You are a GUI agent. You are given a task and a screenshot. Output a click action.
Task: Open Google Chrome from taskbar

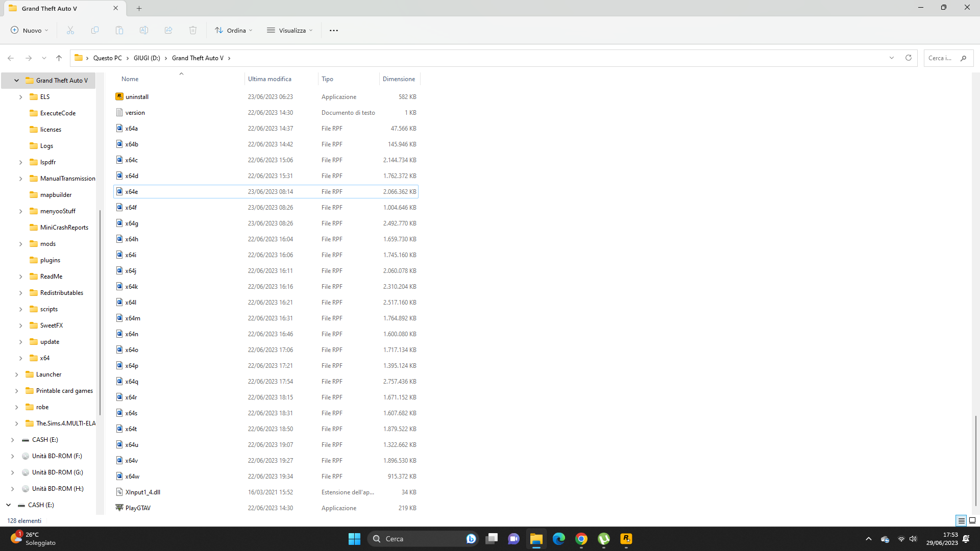click(581, 539)
